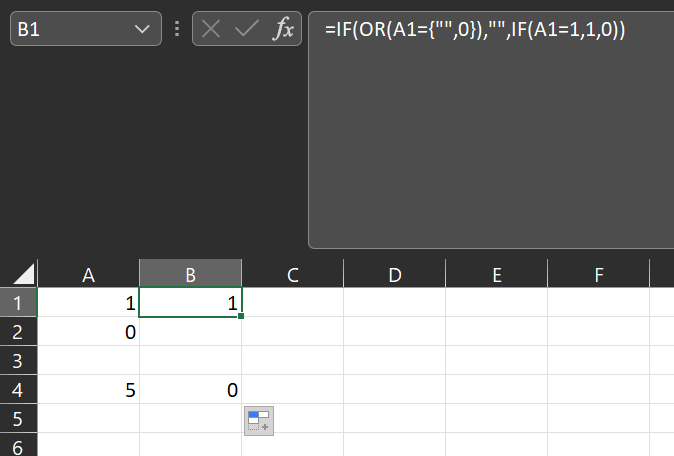Click cell A4 containing 5
Viewport: 674px width, 456px height.
click(89, 390)
